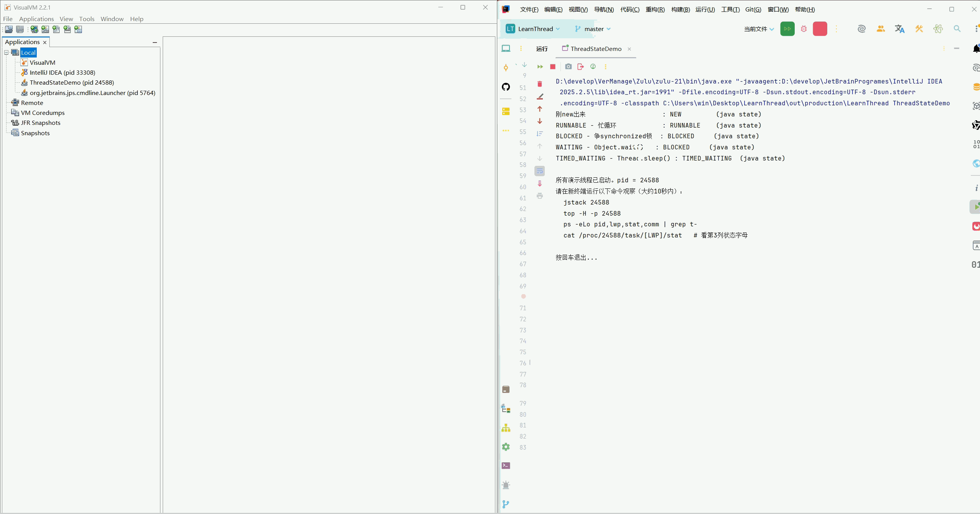Select ThreadStateDemo (pid 24588) in the Applications tree
The height and width of the screenshot is (514, 980).
(72, 82)
